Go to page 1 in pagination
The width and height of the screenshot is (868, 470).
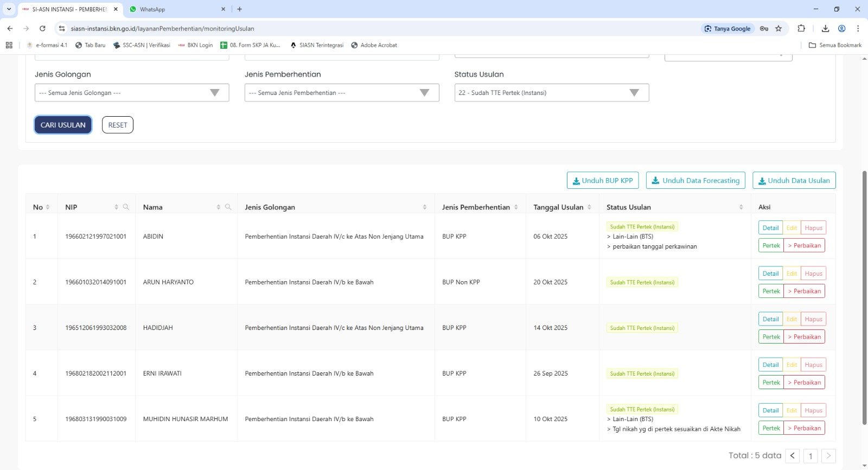click(x=810, y=456)
